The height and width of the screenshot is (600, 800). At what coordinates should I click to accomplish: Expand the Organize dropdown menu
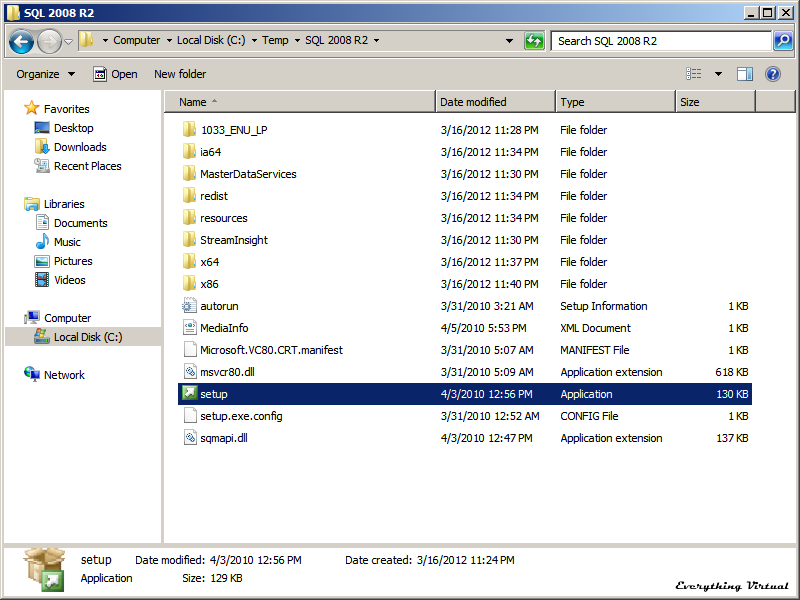(x=45, y=74)
